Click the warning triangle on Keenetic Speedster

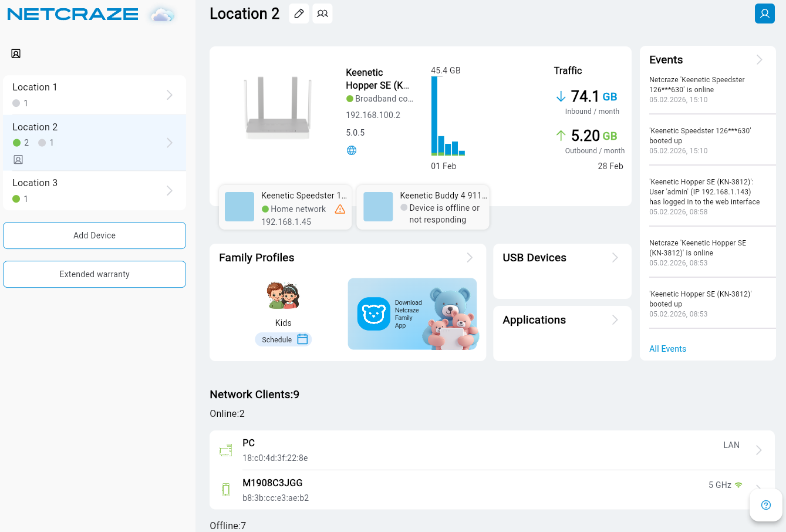(x=339, y=209)
